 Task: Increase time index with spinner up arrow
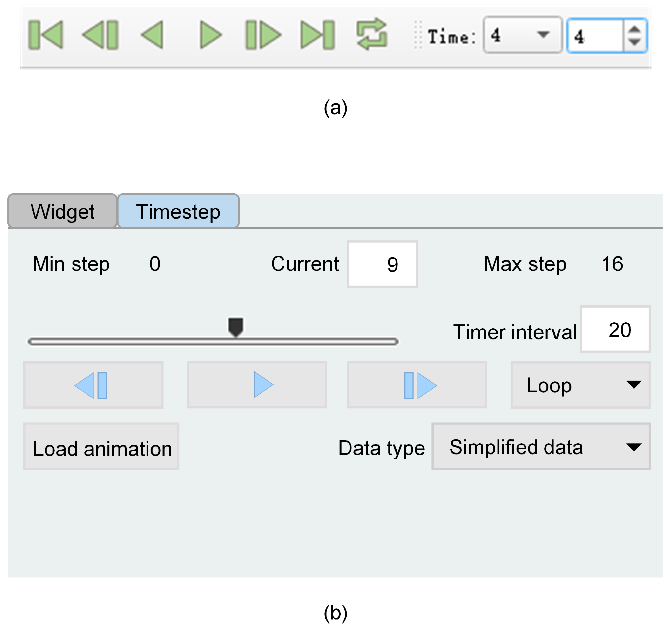point(634,30)
